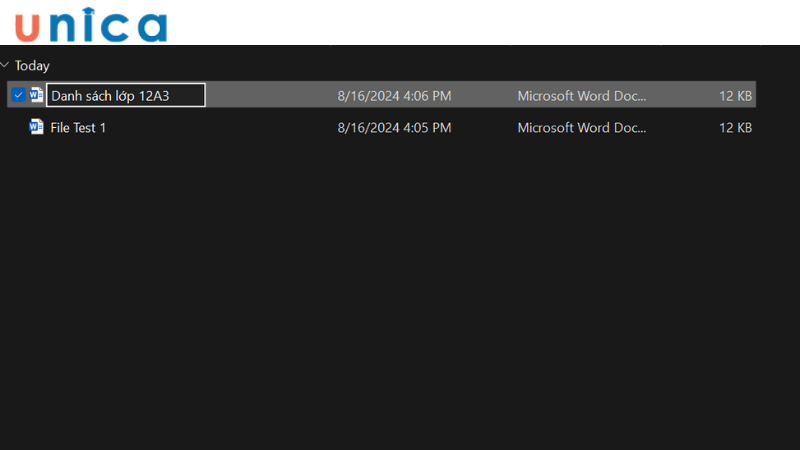800x450 pixels.
Task: Click highlighted row gap after rename field
Action: click(270, 96)
